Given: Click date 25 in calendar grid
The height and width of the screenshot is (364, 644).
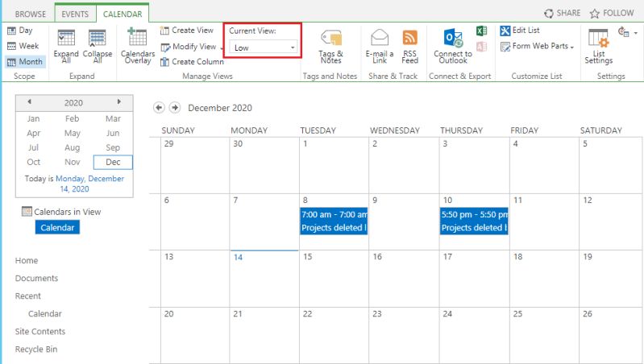Looking at the screenshot, I should click(x=517, y=313).
